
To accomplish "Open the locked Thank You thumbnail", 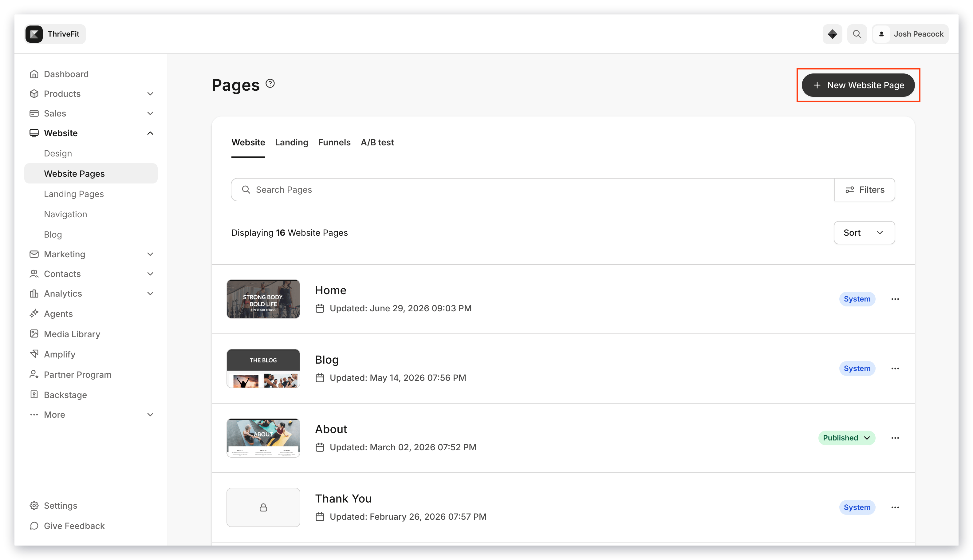I will (263, 507).
